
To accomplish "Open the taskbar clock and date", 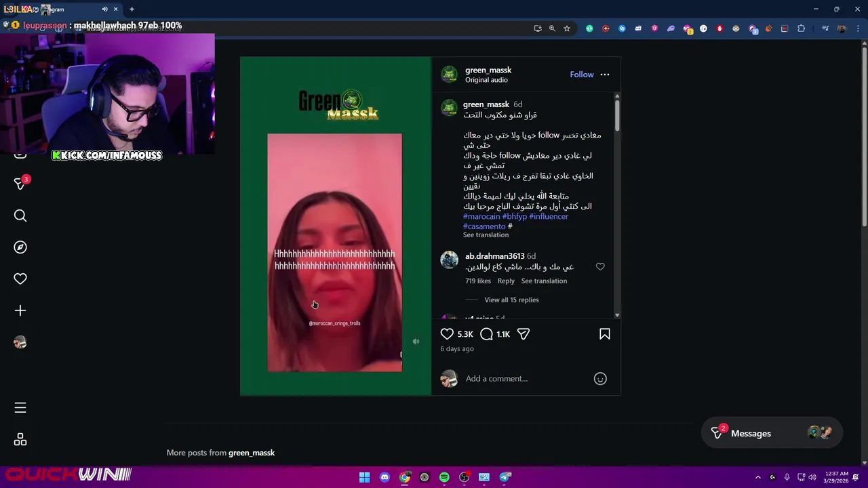I will [x=837, y=477].
